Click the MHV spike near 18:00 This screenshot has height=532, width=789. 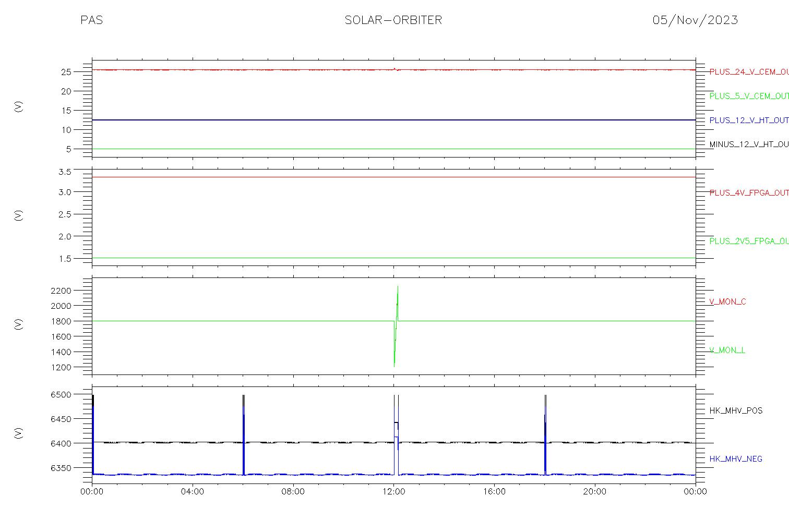pyautogui.click(x=545, y=435)
